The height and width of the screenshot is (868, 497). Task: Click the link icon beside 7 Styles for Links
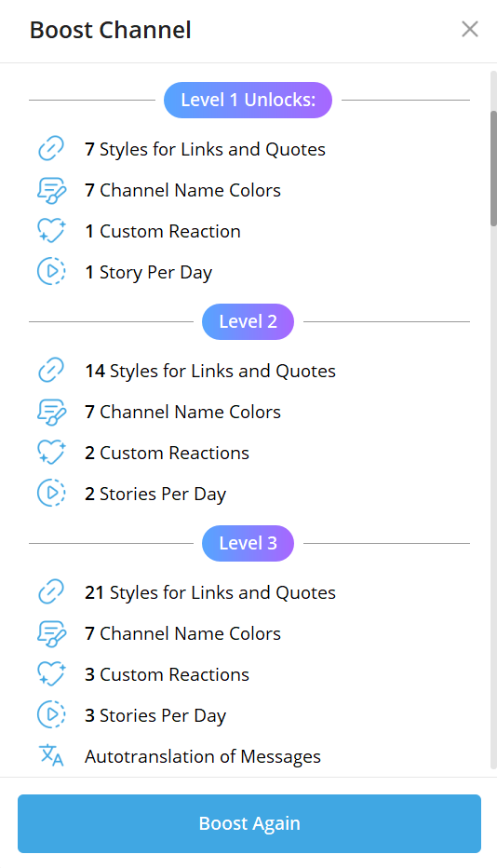pos(51,149)
